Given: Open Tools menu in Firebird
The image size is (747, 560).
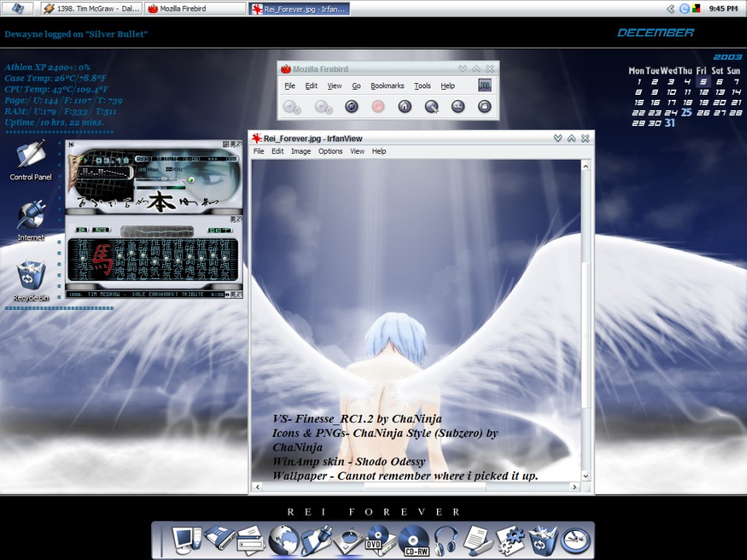Looking at the screenshot, I should (422, 86).
